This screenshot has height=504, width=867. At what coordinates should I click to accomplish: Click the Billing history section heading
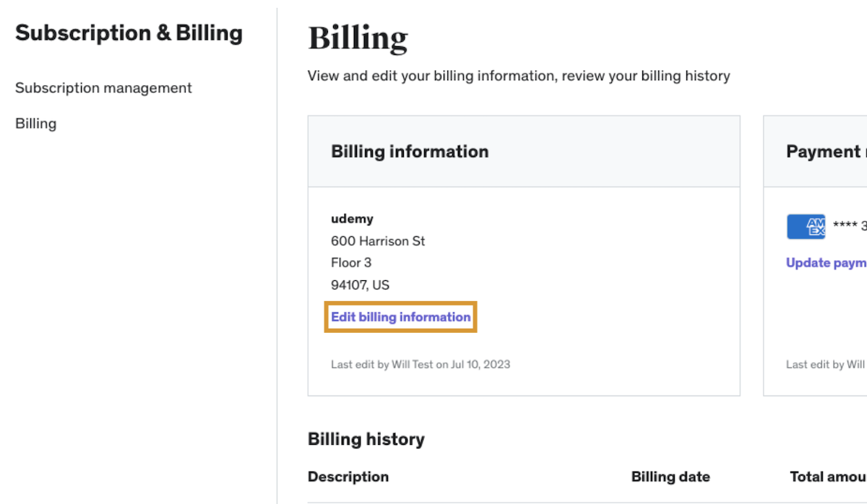[366, 439]
